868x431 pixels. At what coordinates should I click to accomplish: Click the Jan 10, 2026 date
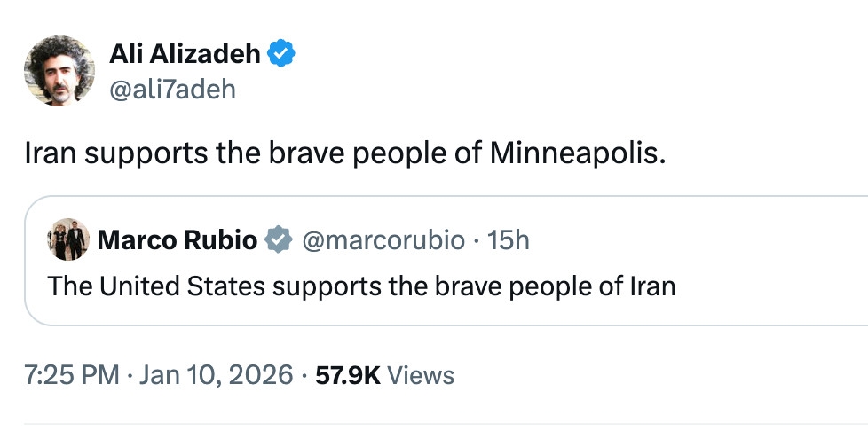click(214, 375)
